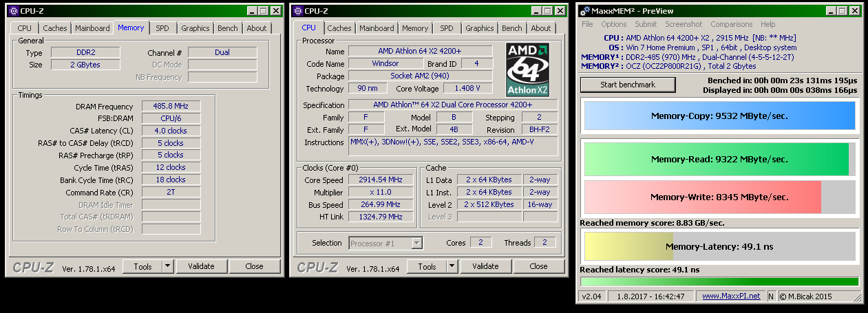
Task: Click the Memory-Read result bar
Action: pyautogui.click(x=719, y=159)
